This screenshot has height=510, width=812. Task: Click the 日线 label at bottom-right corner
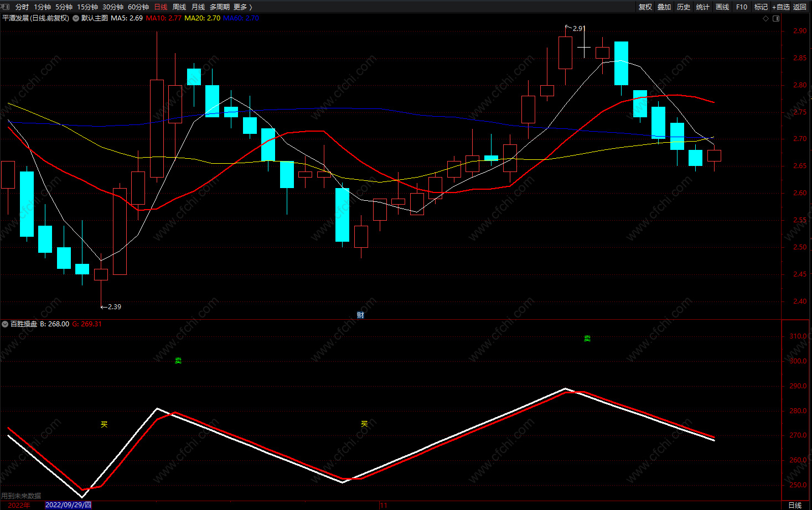[x=794, y=506]
